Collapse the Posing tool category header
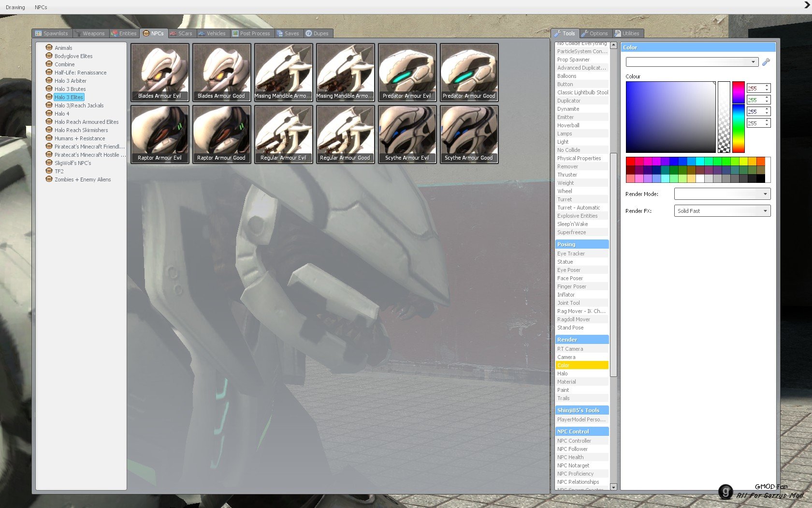The width and height of the screenshot is (812, 508). [582, 244]
